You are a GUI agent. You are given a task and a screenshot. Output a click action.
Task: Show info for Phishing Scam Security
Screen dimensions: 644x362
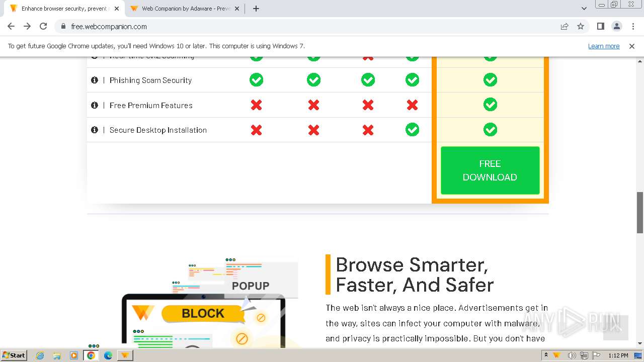click(94, 80)
